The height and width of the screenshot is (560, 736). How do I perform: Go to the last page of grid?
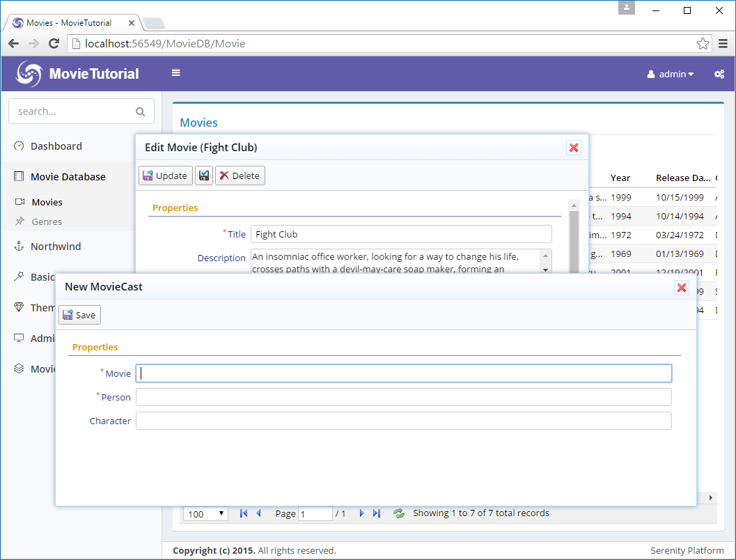[x=377, y=513]
